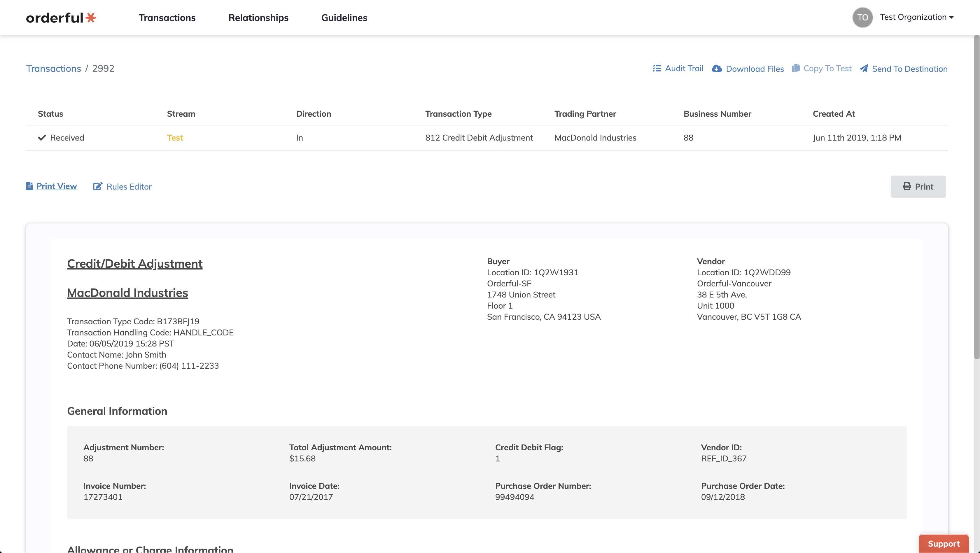Click the Audit Trail list icon
This screenshot has width=980, height=553.
(x=657, y=69)
